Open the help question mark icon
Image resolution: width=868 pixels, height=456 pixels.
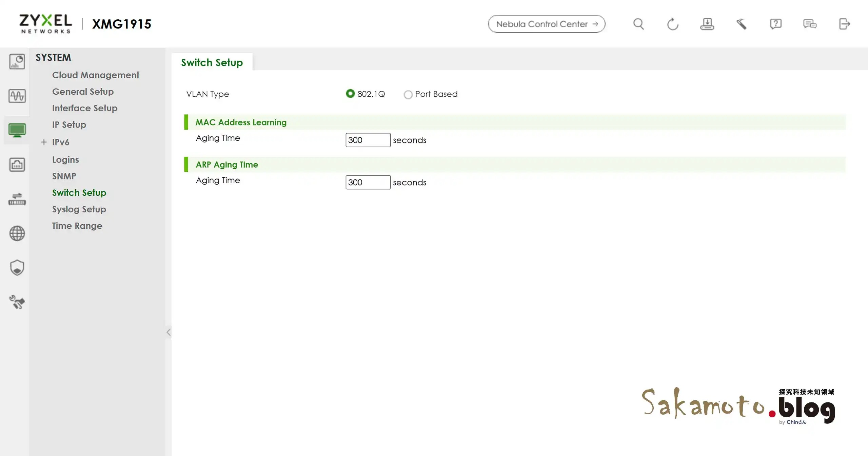775,24
